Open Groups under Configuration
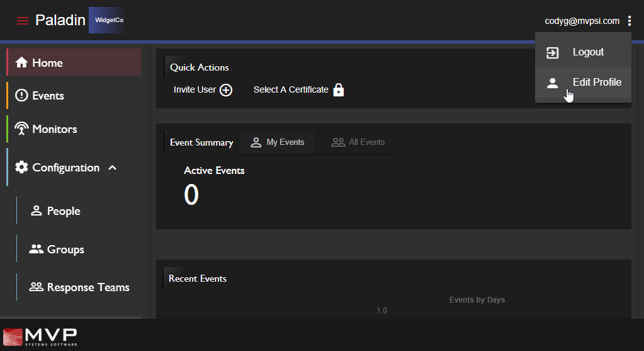The image size is (644, 351). (65, 250)
